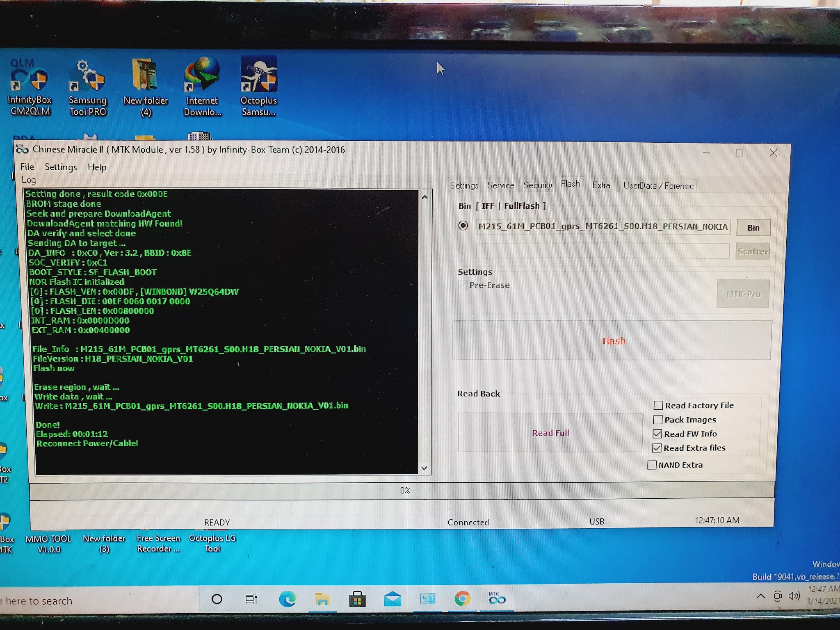
Task: Enable Read Factory File checkbox
Action: point(658,405)
